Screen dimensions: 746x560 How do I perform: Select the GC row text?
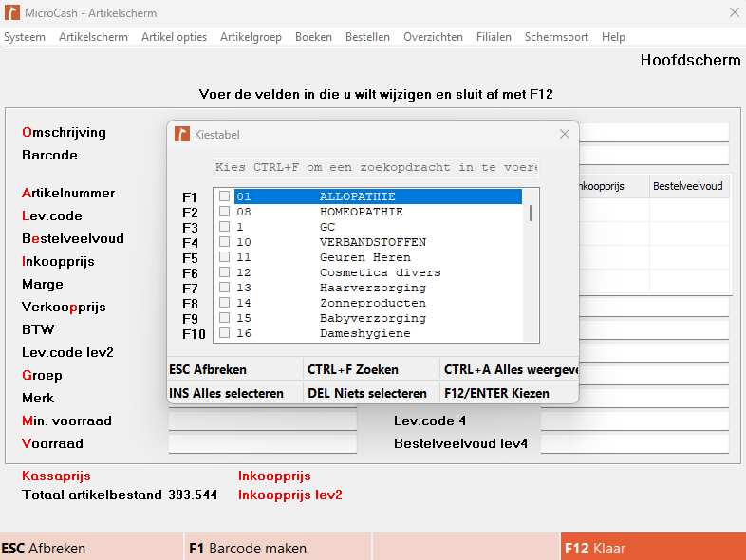pos(327,227)
